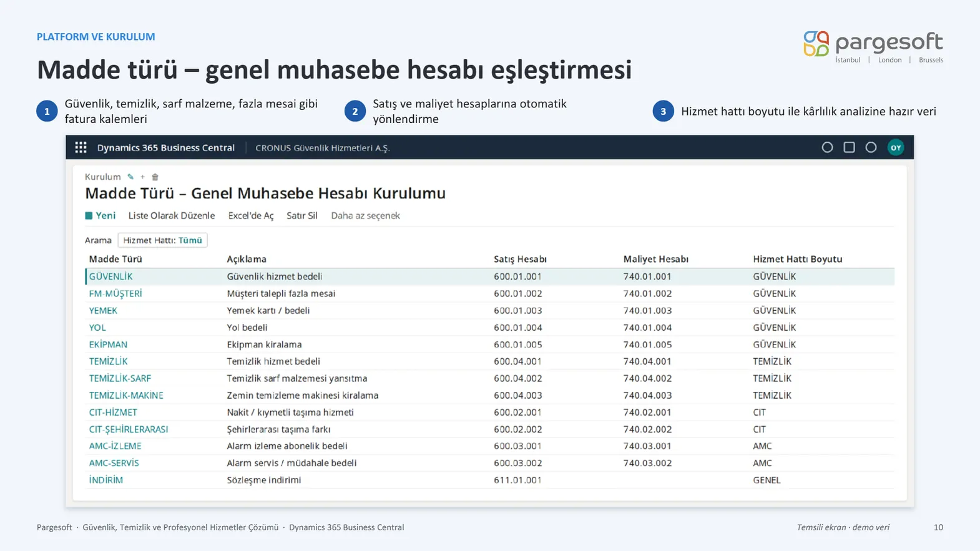This screenshot has height=551, width=980.
Task: Open the Hizmet Hattı: Tümü filter
Action: pos(163,240)
